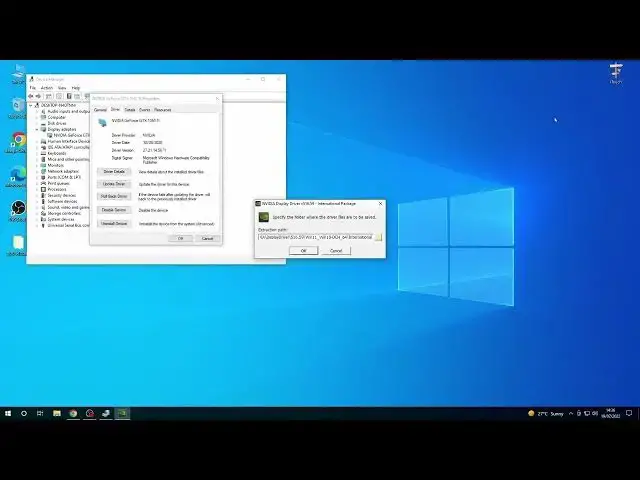
Task: Select Universal Serial Bus controllers item
Action: tap(65, 225)
